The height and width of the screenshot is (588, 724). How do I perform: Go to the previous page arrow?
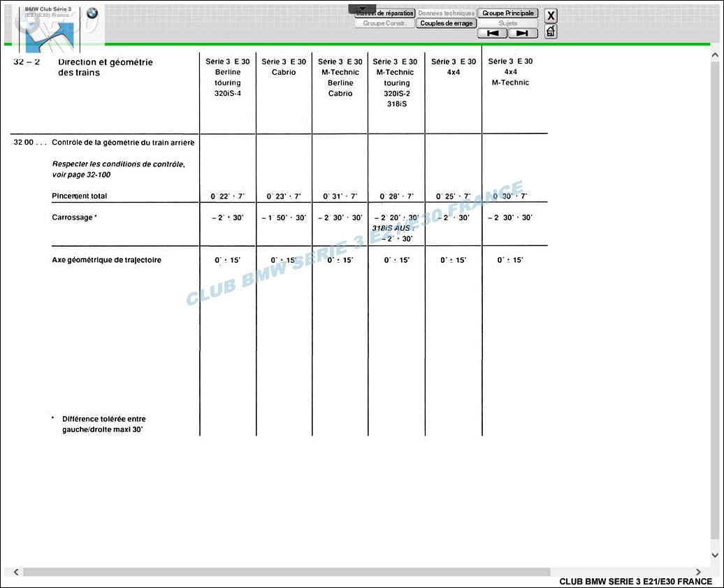click(x=492, y=34)
